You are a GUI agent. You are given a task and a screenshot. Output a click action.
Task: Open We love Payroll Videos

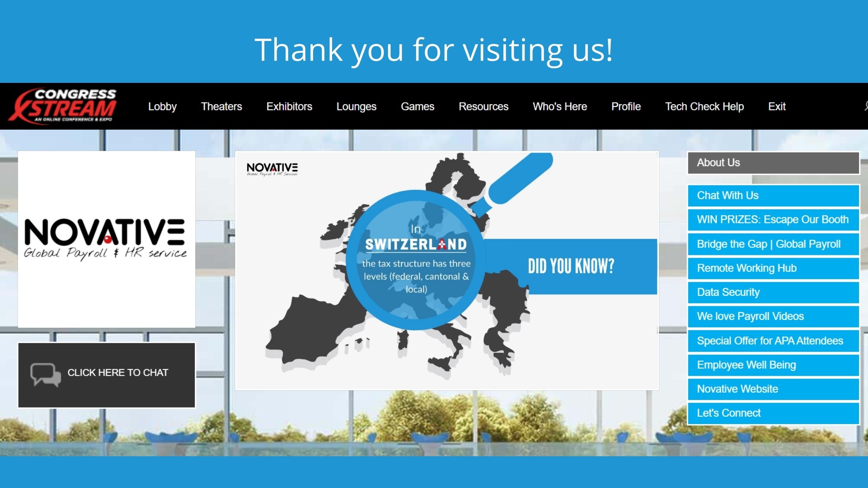point(773,316)
